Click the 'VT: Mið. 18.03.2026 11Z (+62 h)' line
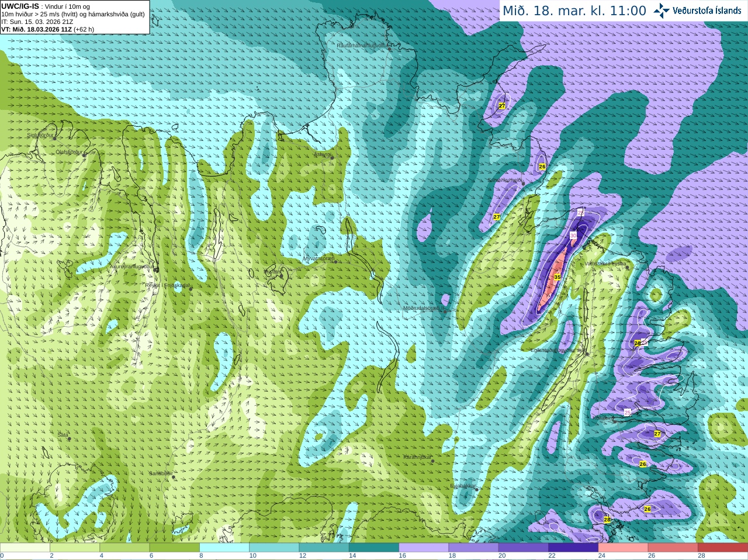 (48, 29)
